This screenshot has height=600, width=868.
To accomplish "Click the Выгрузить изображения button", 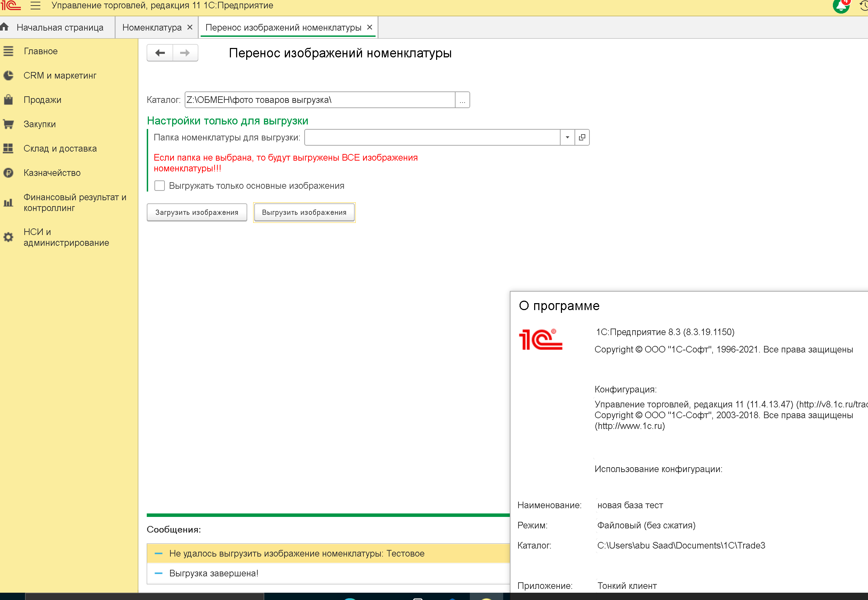I will coord(304,212).
